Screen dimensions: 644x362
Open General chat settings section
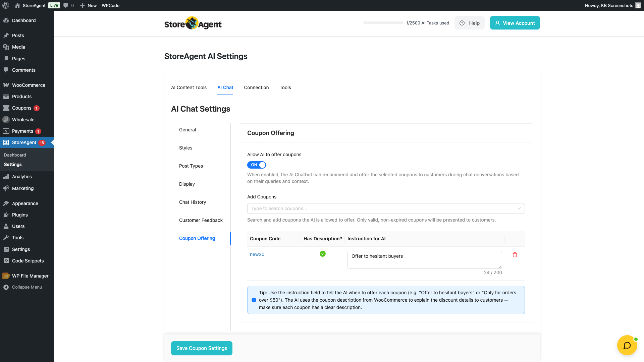[187, 130]
